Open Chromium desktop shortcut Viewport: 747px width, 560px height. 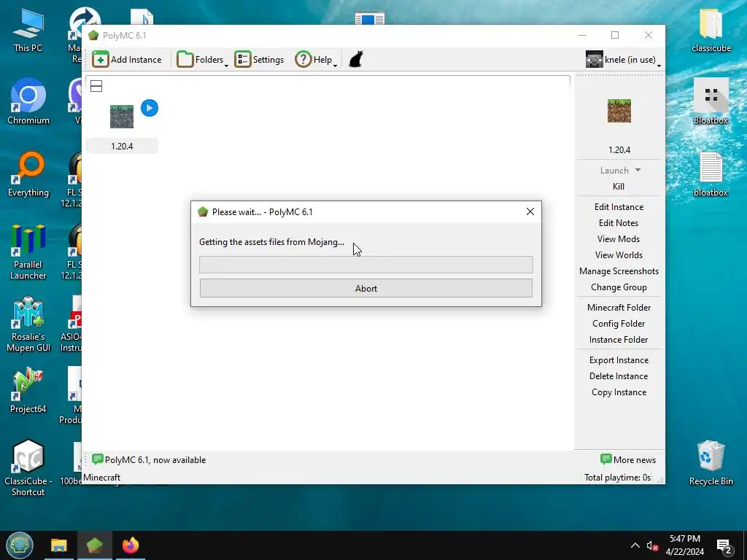[28, 102]
